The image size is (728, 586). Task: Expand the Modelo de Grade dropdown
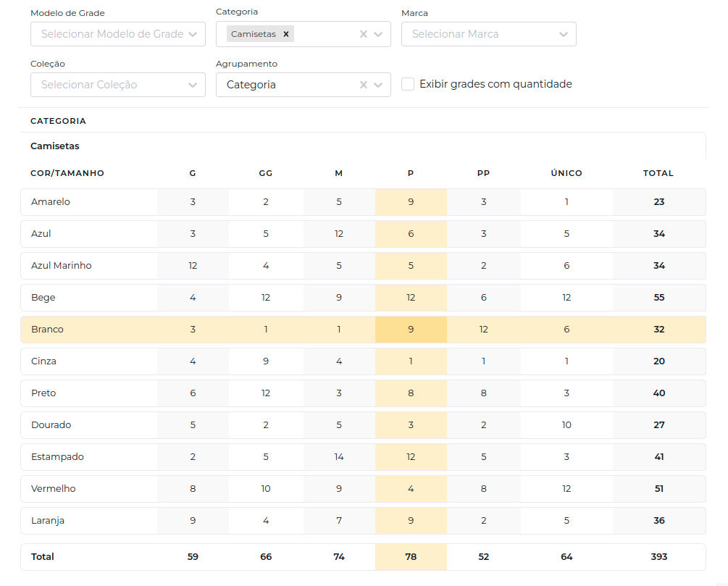192,34
